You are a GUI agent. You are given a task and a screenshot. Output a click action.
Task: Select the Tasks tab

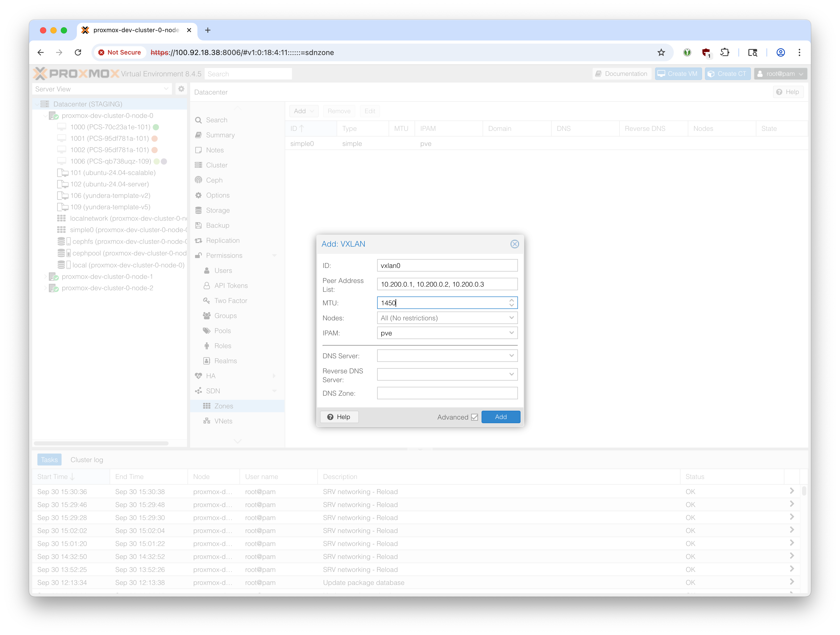49,460
